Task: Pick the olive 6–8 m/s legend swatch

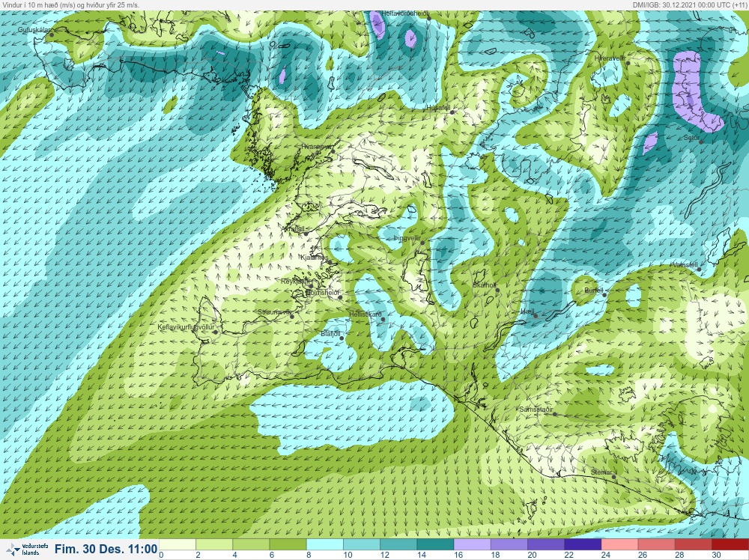Action: point(288,545)
